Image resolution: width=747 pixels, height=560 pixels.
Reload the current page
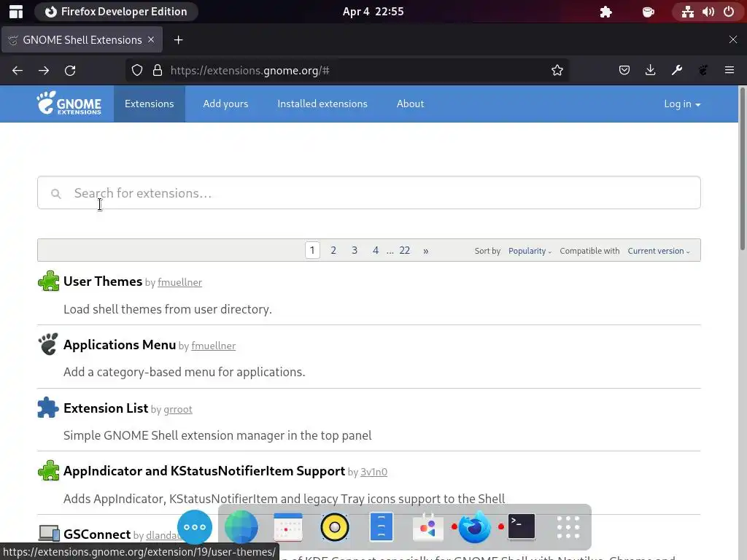(70, 71)
